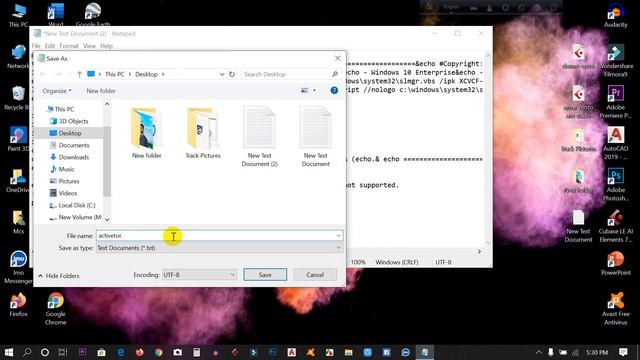640x360 pixels.
Task: Open the New folder item in file list
Action: [x=147, y=133]
